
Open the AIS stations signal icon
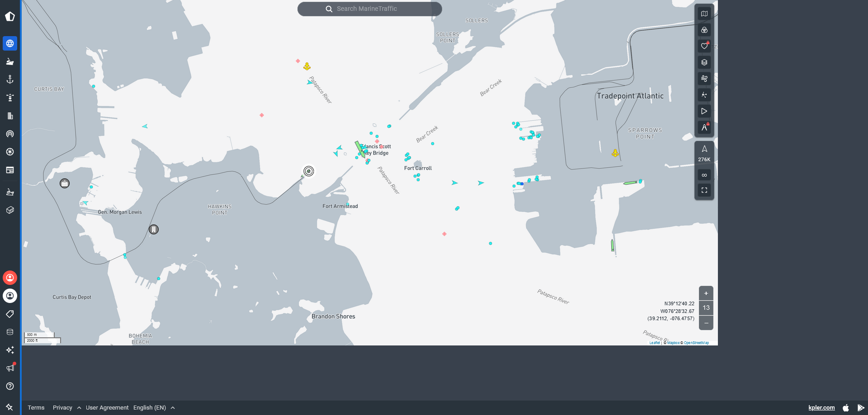10,134
